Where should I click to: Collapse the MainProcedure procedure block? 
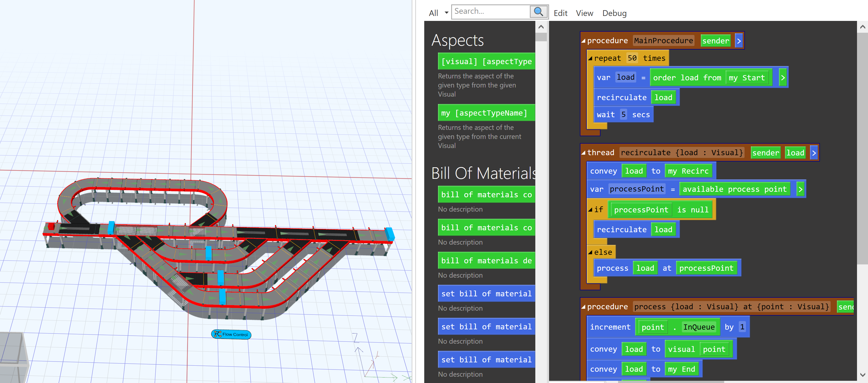click(x=583, y=41)
